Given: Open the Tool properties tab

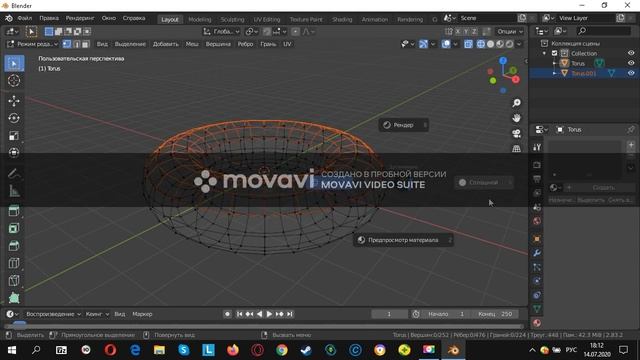Looking at the screenshot, I should pos(537,147).
